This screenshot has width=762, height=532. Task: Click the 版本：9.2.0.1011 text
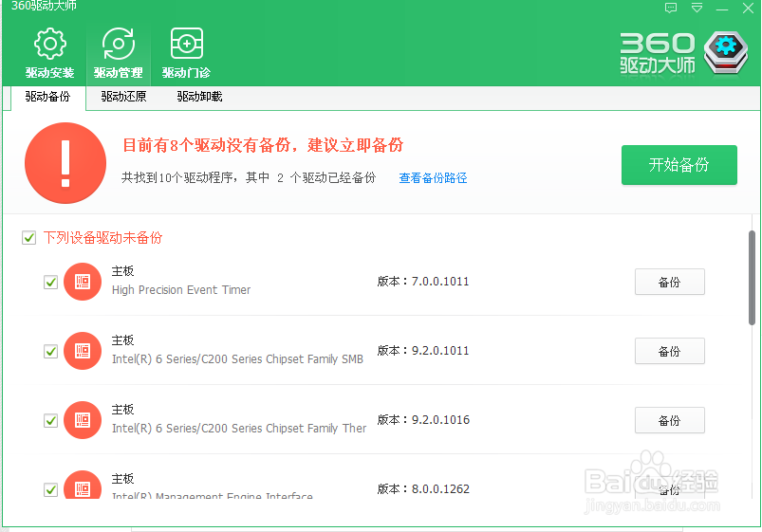(x=423, y=350)
